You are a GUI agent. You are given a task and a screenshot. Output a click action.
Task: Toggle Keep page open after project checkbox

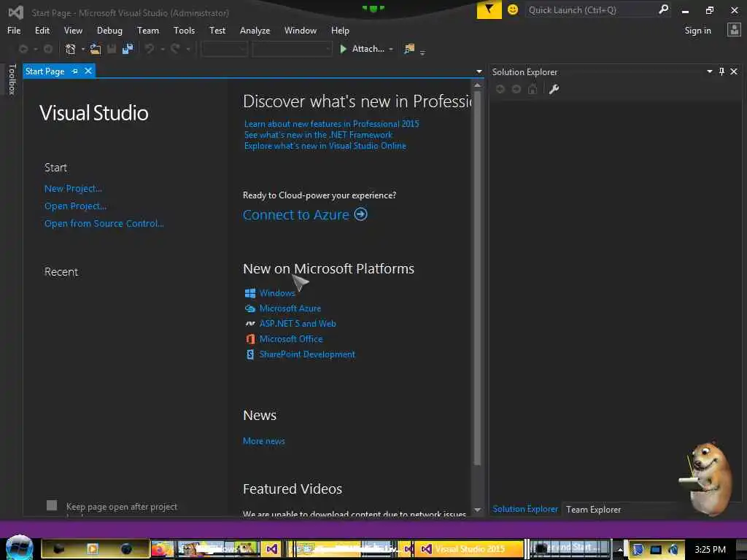point(52,505)
